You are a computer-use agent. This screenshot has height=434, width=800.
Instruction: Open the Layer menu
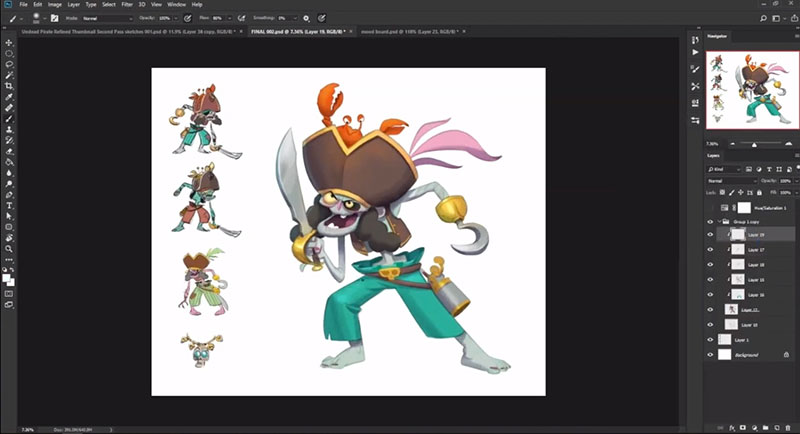pos(73,5)
